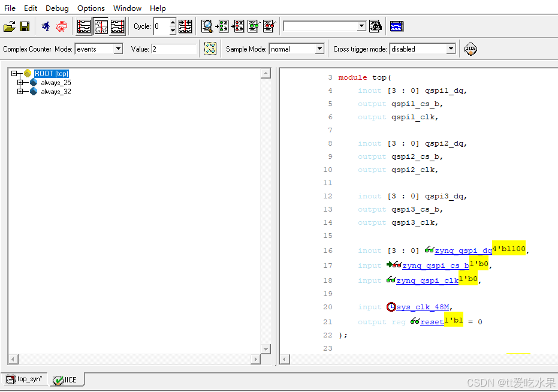Select the rightmost waveform display mode icon
Screen dimensions: 558x392
117,26
